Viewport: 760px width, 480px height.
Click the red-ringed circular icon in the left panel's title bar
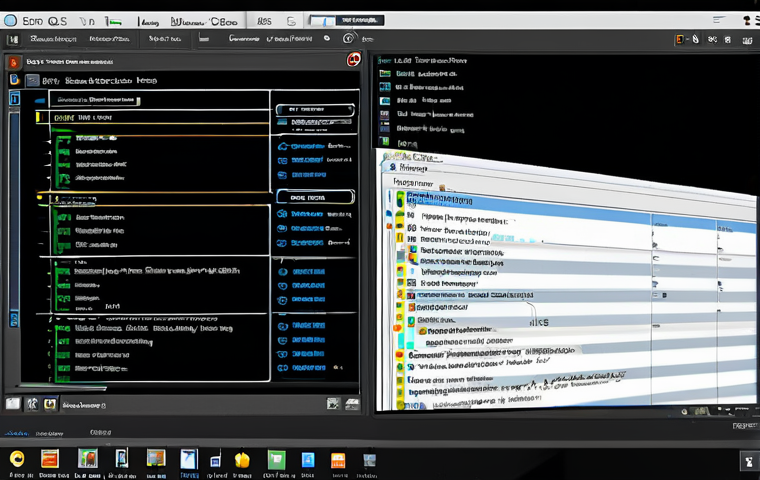click(x=353, y=59)
